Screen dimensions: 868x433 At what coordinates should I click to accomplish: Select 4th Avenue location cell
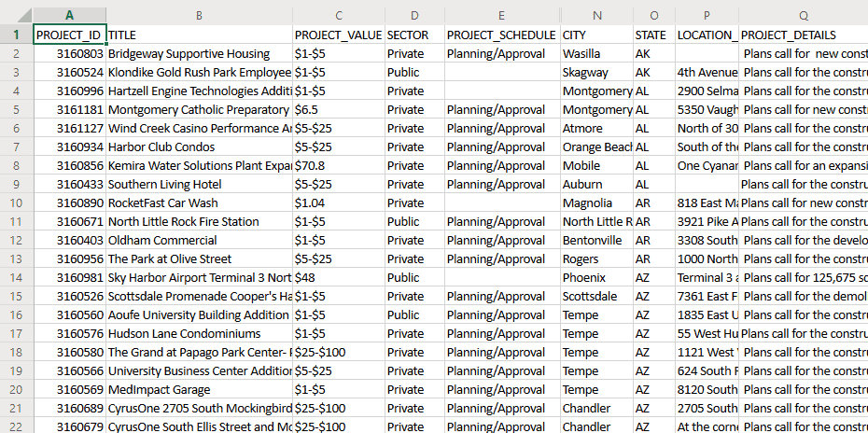point(707,73)
